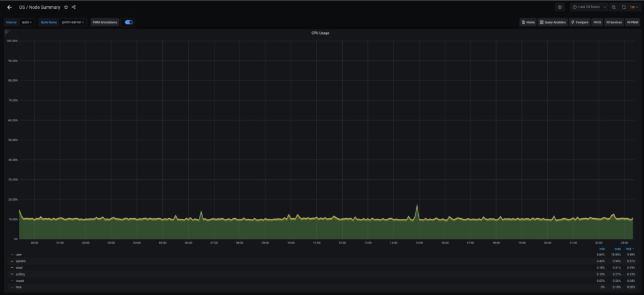Click the system series color swatch

(x=12, y=261)
